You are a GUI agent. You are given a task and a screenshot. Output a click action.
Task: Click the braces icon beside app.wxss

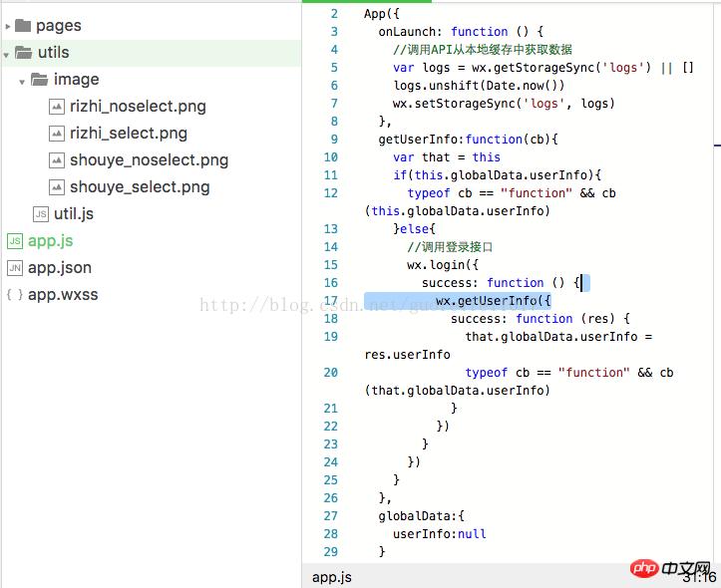click(x=15, y=295)
